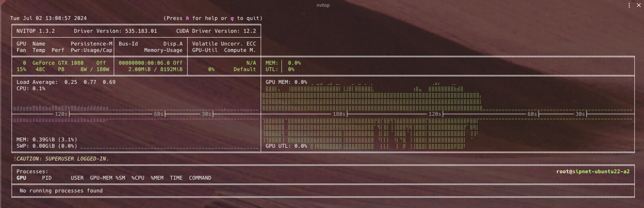Screen dimensions: 644x208
Task: Select the Compute M. column header
Action: pos(240,50)
